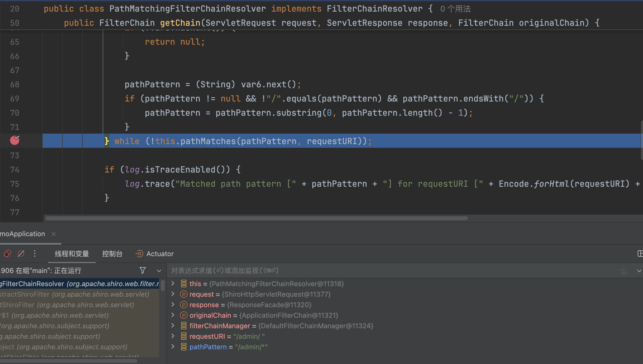
Task: Click the thread filter funnel icon
Action: [x=142, y=270]
